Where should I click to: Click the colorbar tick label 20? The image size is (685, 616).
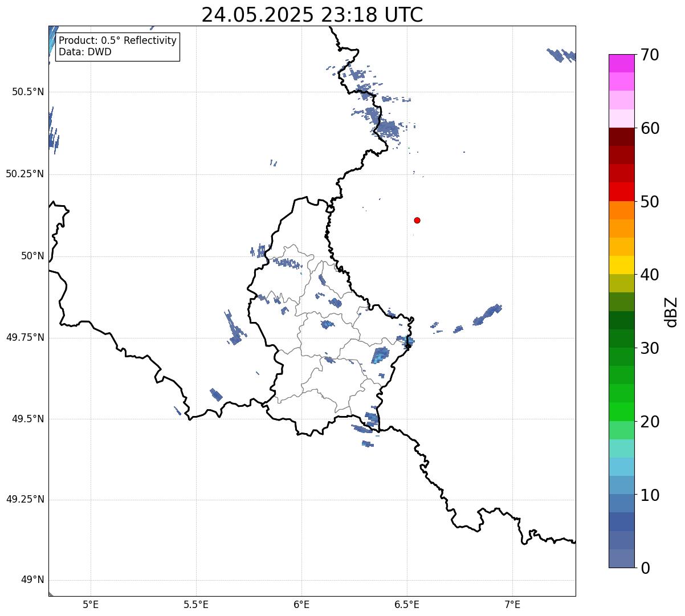[x=650, y=422]
